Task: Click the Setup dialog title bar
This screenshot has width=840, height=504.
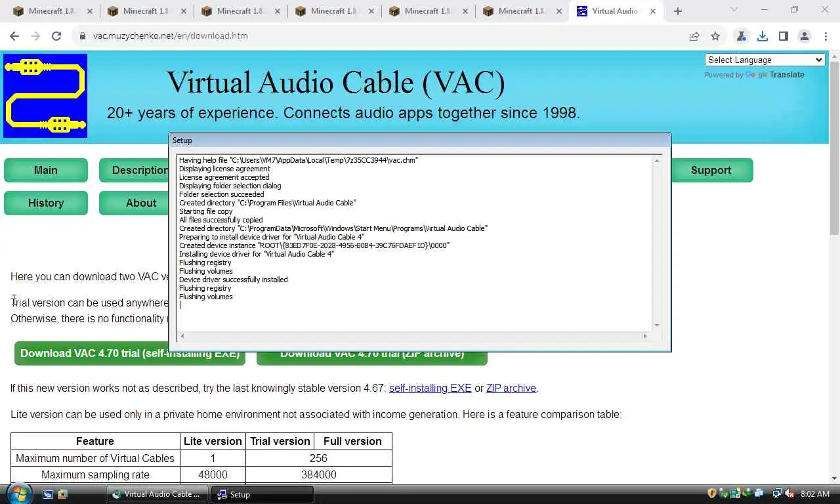Action: coord(420,140)
